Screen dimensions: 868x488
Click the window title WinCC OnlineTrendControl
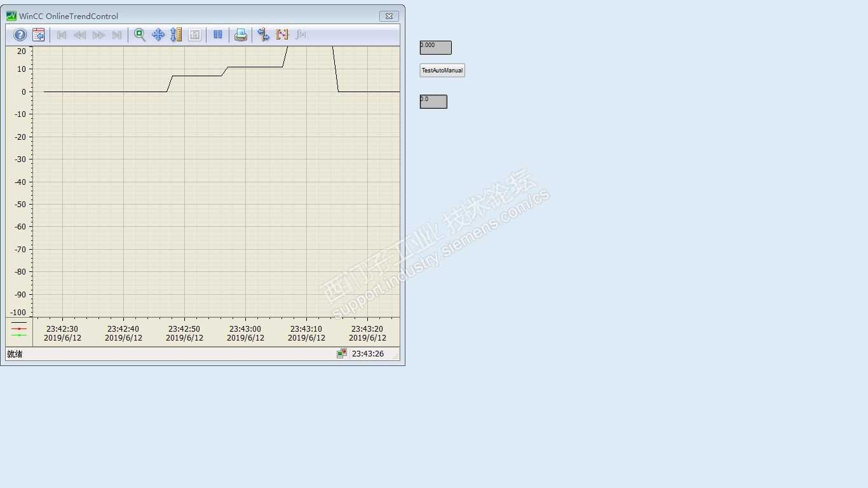(x=69, y=17)
